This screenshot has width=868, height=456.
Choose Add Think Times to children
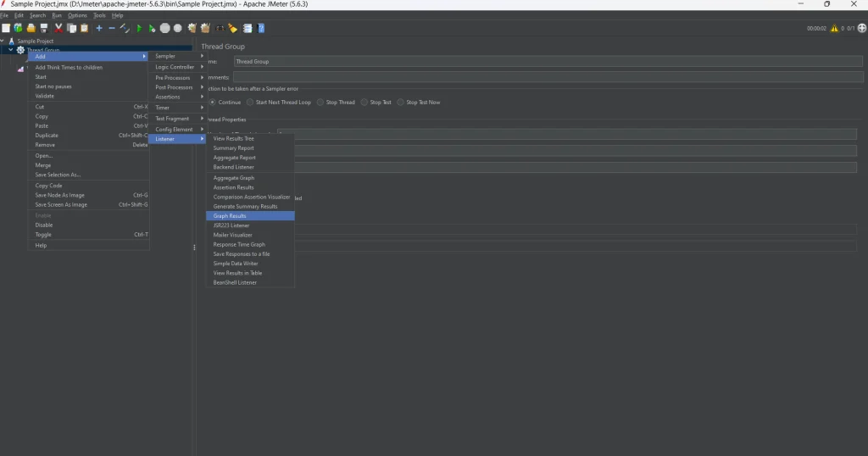tap(88, 68)
